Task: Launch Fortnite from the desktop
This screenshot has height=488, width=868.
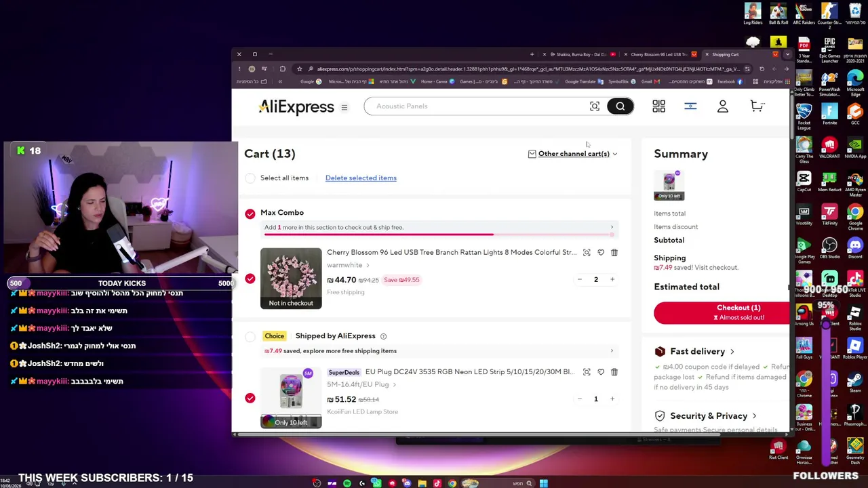Action: tap(829, 113)
